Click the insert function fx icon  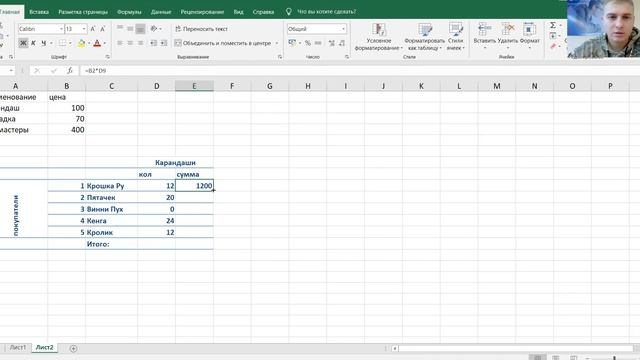point(70,71)
